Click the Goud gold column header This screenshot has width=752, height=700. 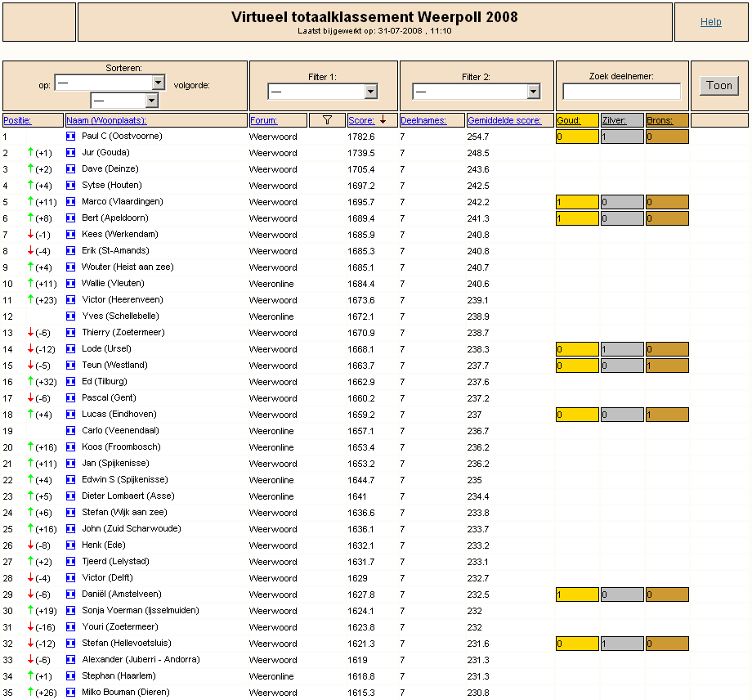[x=569, y=120]
